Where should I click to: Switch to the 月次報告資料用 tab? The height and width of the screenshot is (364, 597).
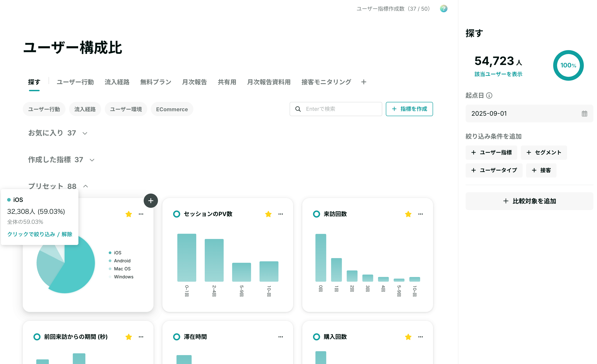(x=269, y=82)
